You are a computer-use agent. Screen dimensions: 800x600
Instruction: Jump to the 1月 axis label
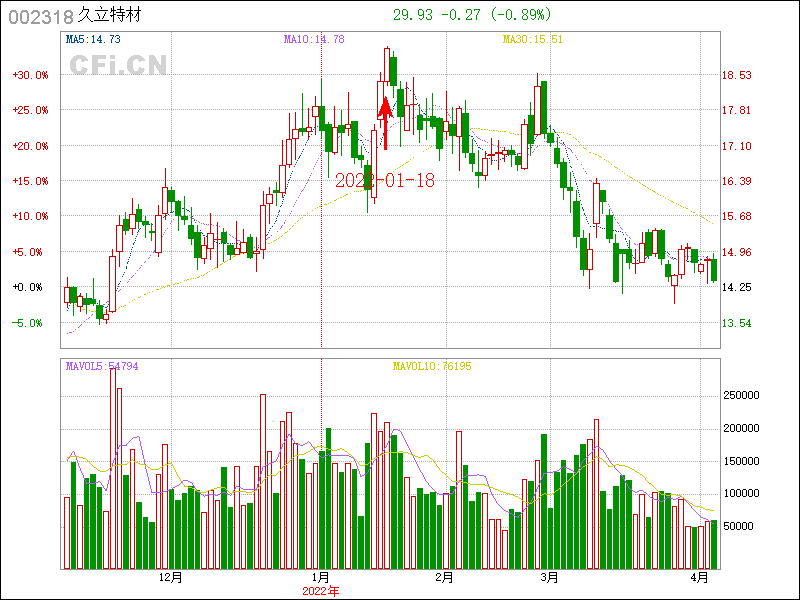[320, 577]
